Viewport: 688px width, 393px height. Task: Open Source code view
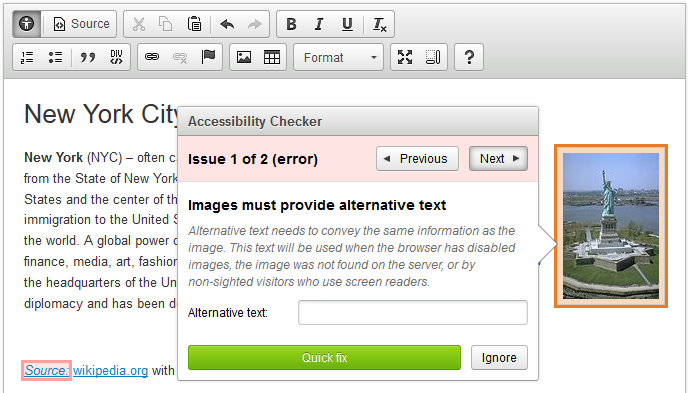point(81,24)
